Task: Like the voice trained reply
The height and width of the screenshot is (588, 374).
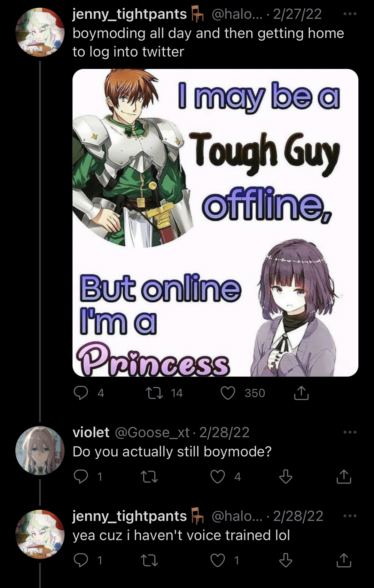Action: (x=218, y=560)
